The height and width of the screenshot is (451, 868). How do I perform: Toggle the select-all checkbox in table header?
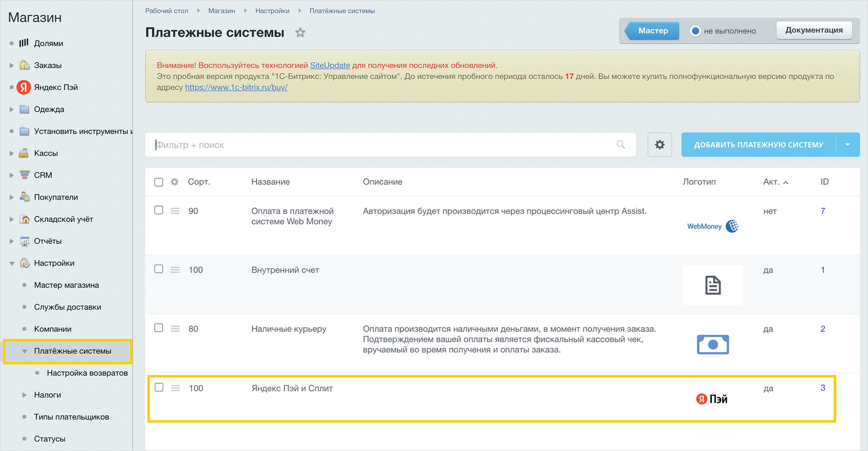pyautogui.click(x=158, y=182)
